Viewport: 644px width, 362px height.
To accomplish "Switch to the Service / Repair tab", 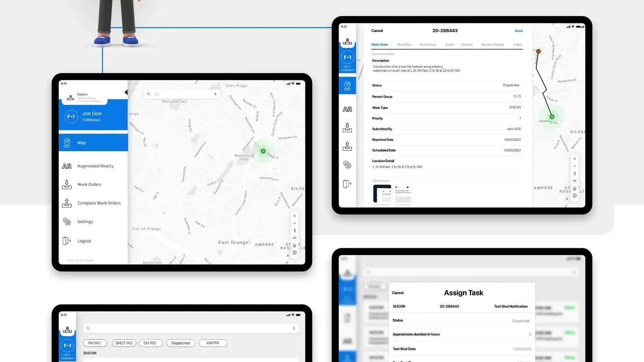I will click(x=493, y=45).
